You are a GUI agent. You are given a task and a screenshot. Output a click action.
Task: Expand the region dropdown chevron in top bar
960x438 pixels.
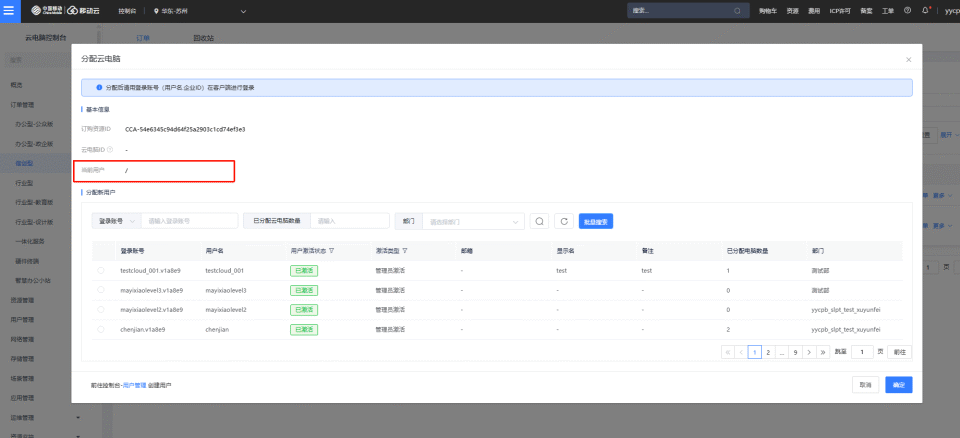(243, 11)
